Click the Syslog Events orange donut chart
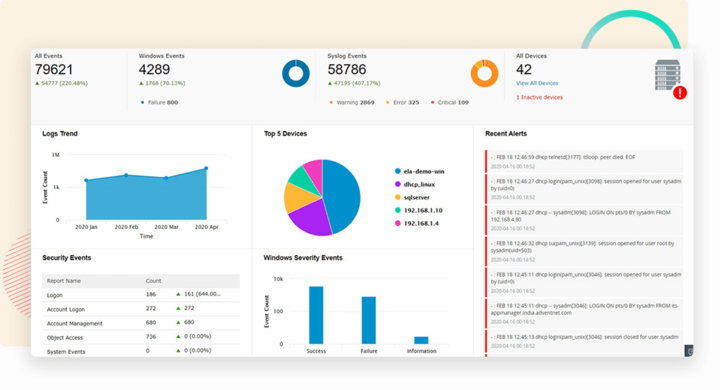 [x=484, y=73]
